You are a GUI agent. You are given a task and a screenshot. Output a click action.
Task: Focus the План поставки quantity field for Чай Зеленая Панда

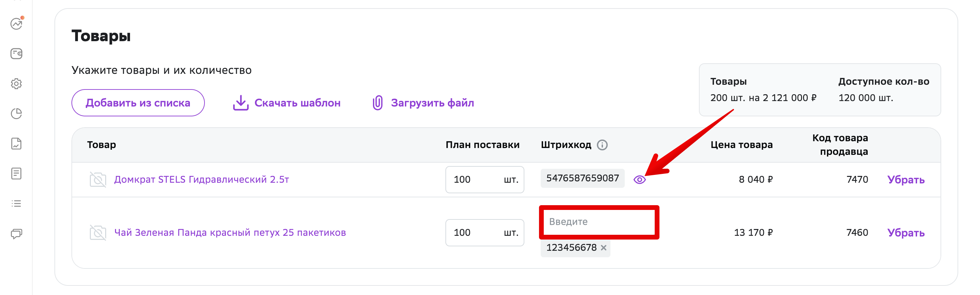485,233
